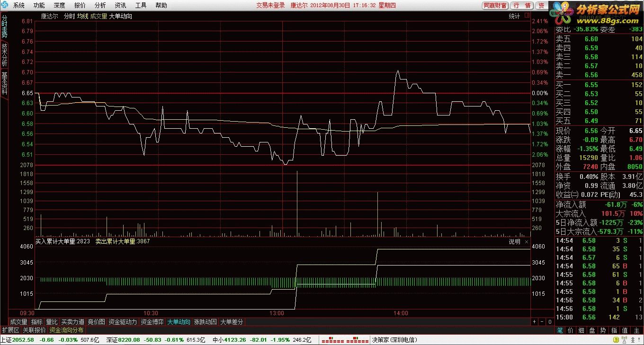Image resolution: width=644 pixels, height=345 pixels.
Task: Select the 分时走势 vertical tab
Action: 4,27
